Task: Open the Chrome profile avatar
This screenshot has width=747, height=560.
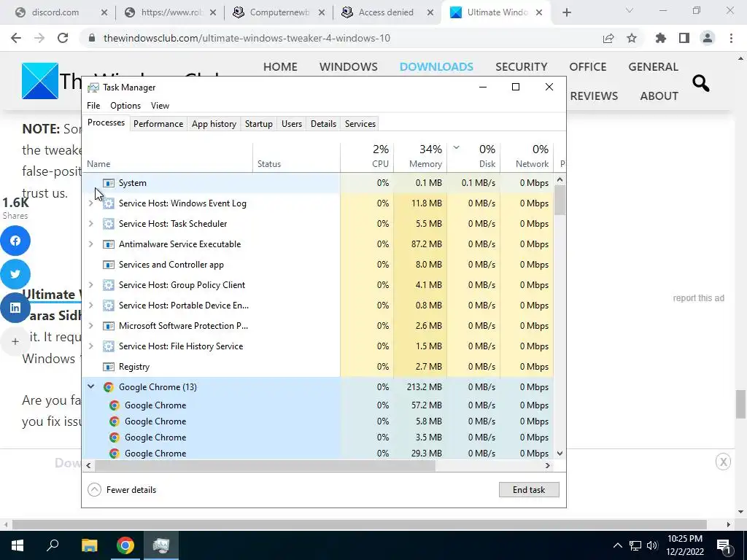Action: 708,38
